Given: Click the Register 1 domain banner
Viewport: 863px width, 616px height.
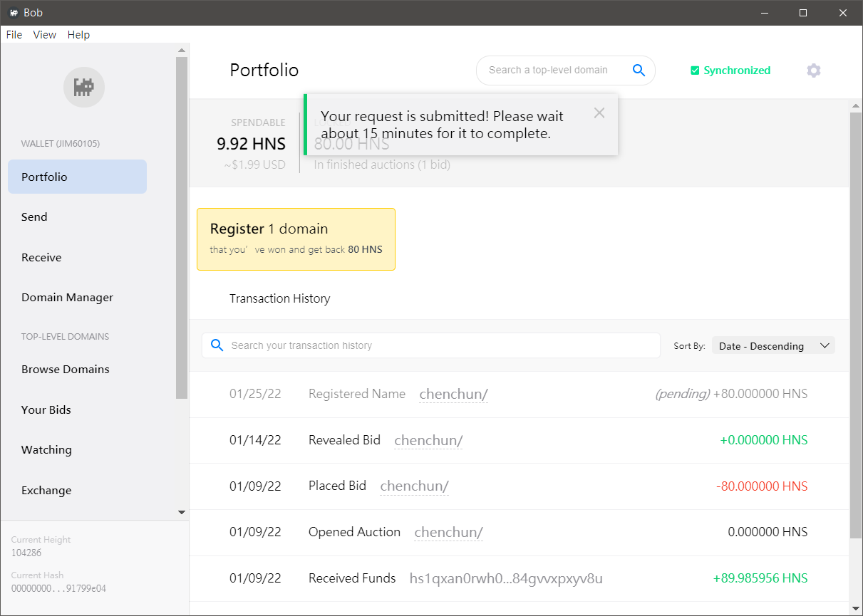Looking at the screenshot, I should pos(296,239).
